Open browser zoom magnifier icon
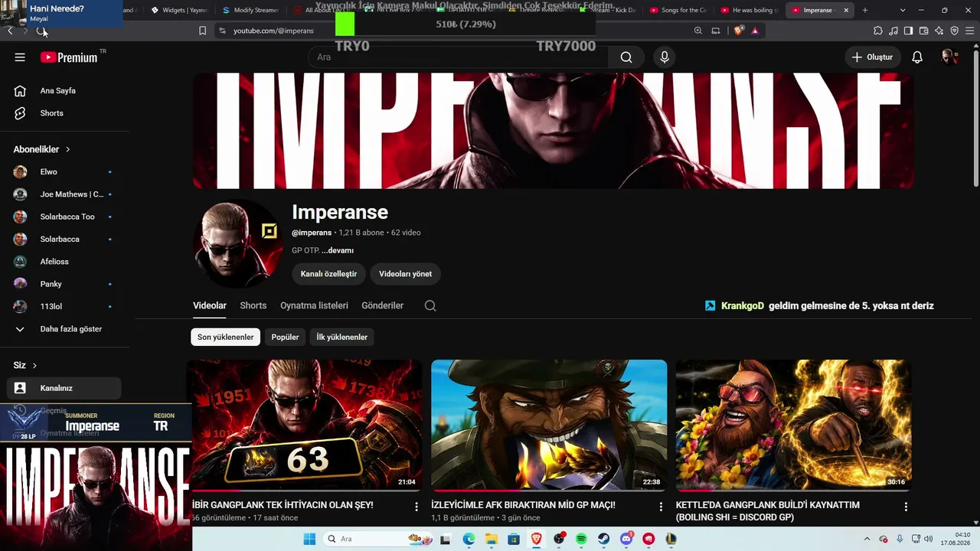The height and width of the screenshot is (551, 980). point(698,31)
